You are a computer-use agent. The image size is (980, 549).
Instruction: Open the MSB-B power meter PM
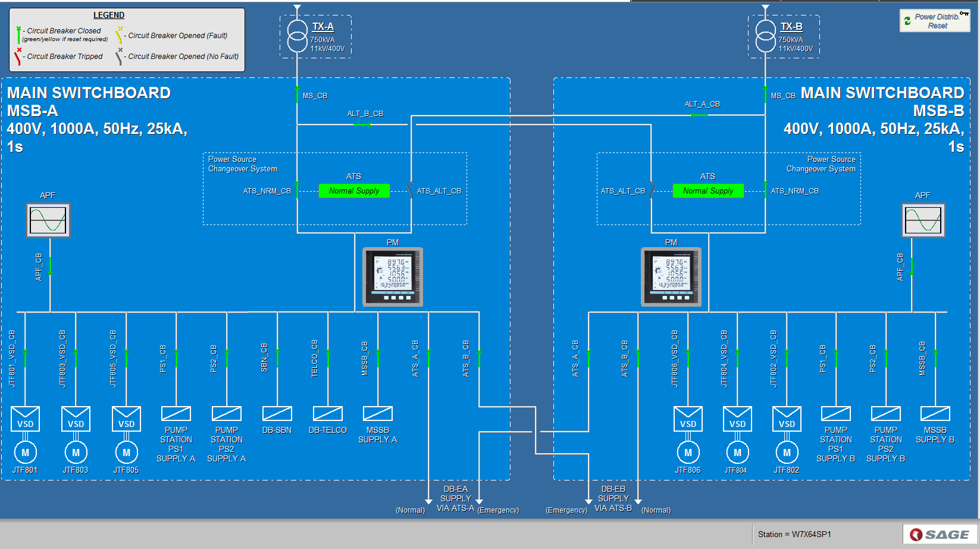coord(671,277)
